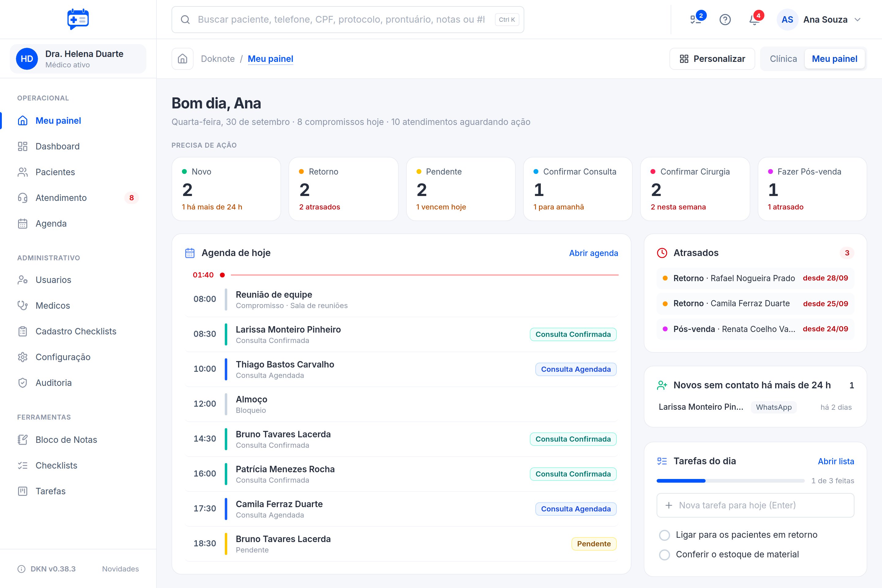Click the home icon in breadcrumb
This screenshot has width=882, height=588.
[x=183, y=59]
